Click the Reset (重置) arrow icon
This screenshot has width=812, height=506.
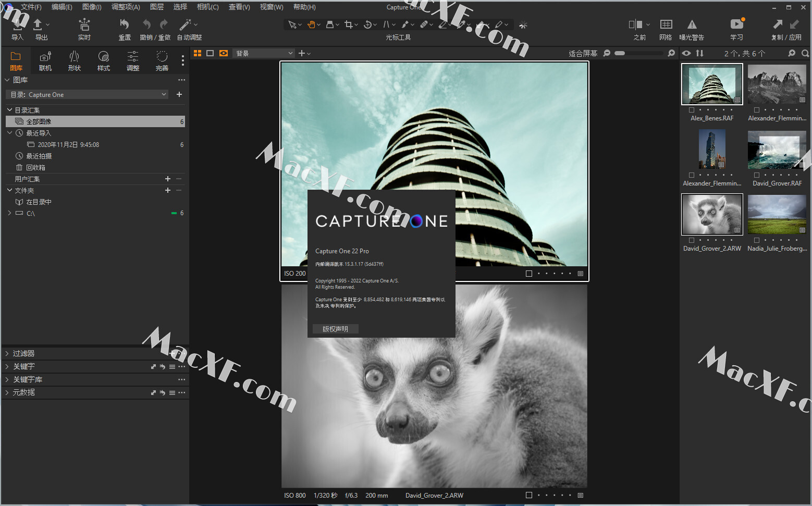click(125, 24)
